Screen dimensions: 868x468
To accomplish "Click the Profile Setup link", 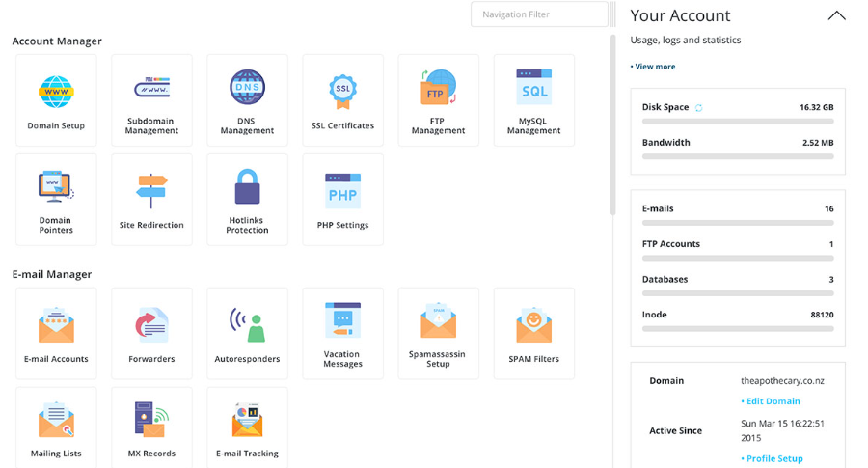I will click(x=773, y=459).
